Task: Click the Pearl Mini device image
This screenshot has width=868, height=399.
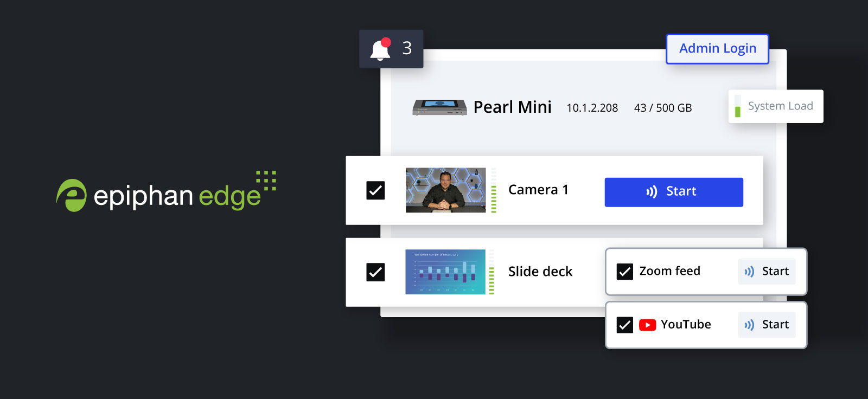Action: [439, 107]
